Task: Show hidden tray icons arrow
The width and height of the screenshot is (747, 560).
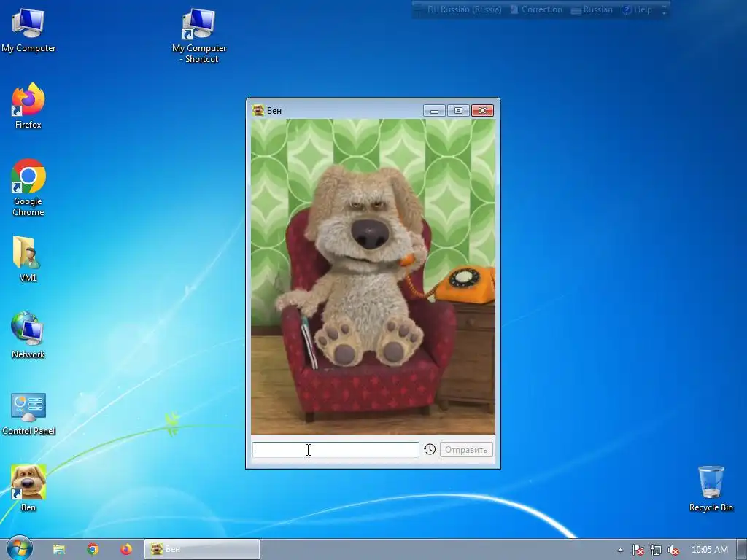Action: (x=620, y=550)
